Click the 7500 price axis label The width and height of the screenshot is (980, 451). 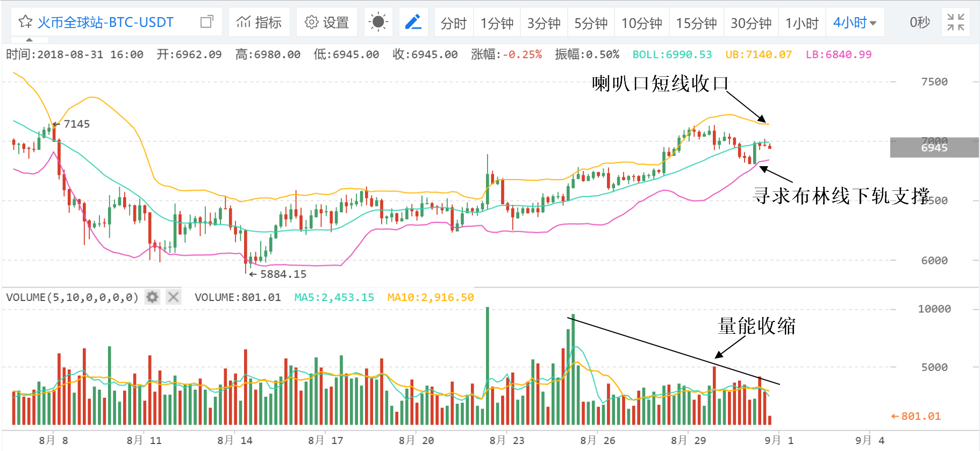click(934, 82)
